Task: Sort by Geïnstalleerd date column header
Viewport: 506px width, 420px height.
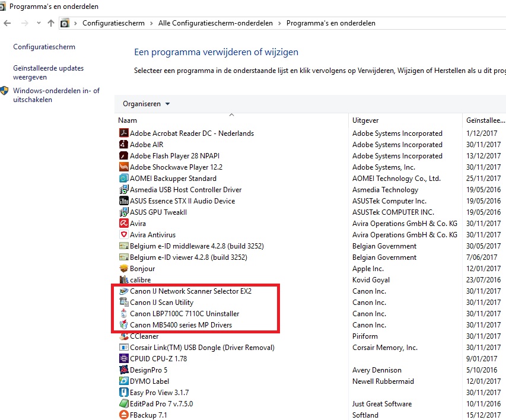Action: click(x=485, y=120)
